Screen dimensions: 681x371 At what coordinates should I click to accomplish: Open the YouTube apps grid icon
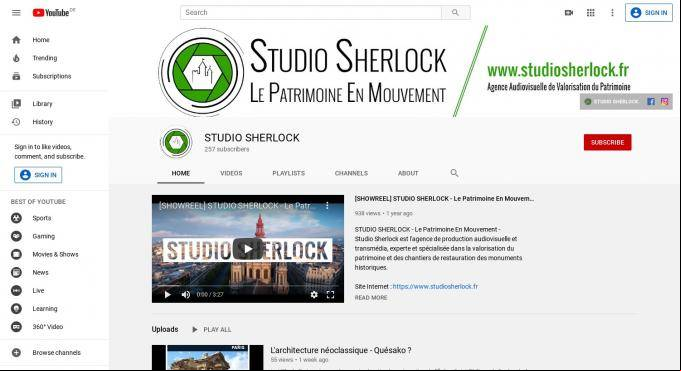click(x=591, y=13)
